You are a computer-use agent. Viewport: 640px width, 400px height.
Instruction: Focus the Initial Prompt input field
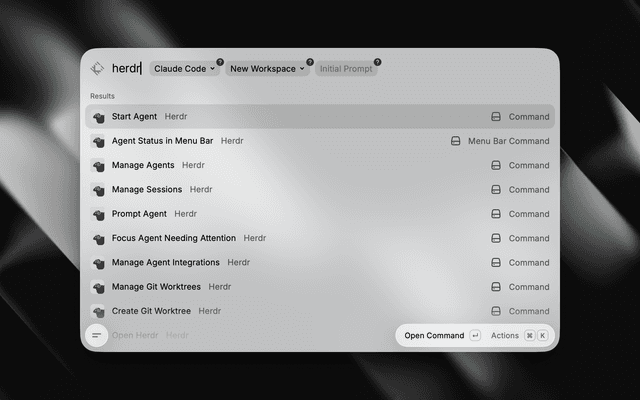(x=346, y=69)
